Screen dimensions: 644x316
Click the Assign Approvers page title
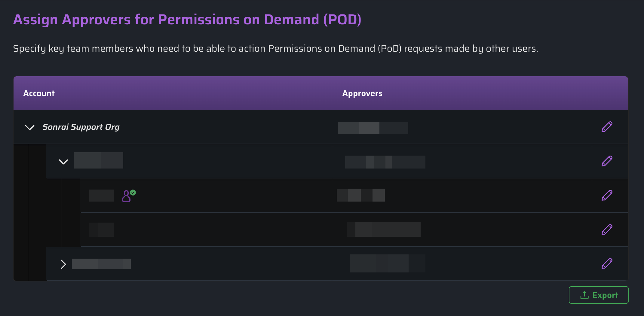pos(187,20)
